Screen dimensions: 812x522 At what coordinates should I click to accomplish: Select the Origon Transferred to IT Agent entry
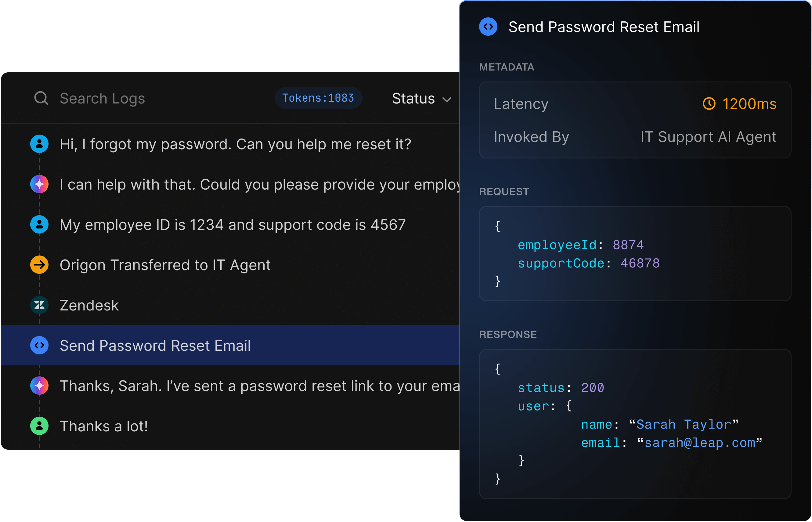click(x=165, y=265)
